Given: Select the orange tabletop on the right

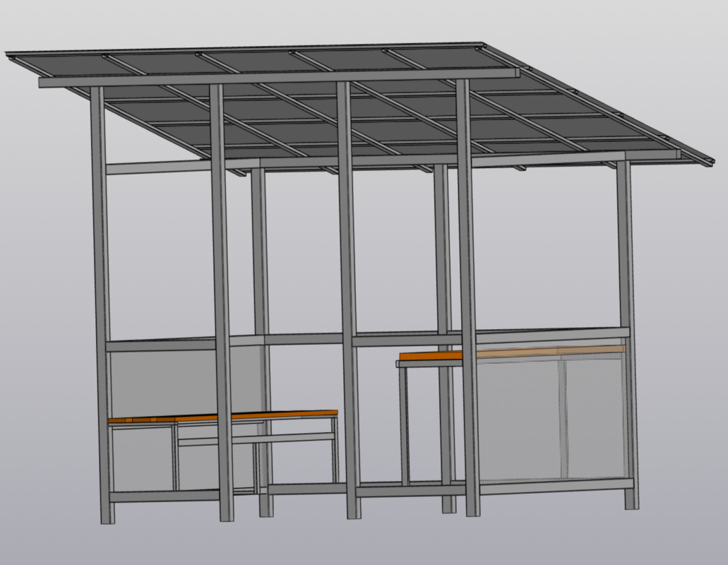Looking at the screenshot, I should 511,353.
